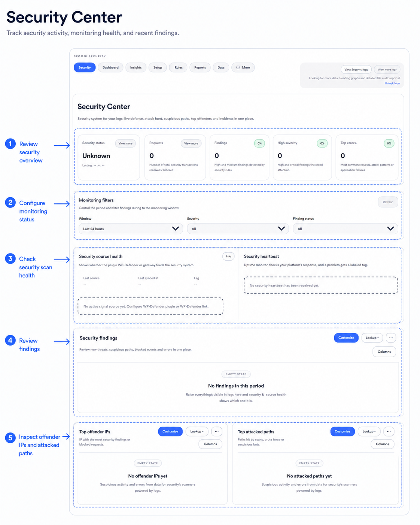Click Info on Security source health
The height and width of the screenshot is (525, 420).
[228, 257]
